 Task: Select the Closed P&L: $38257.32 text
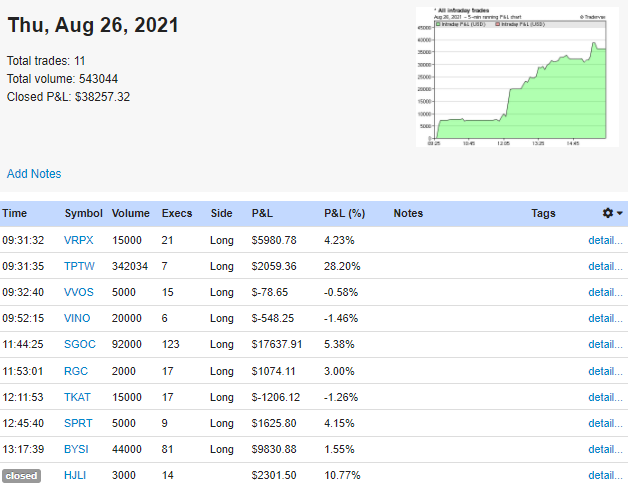coord(68,97)
